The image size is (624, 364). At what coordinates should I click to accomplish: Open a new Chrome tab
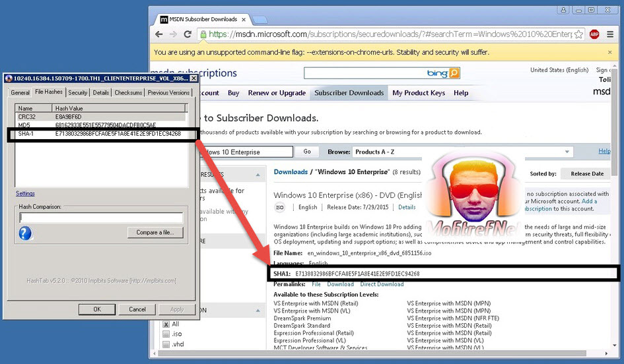[260, 20]
